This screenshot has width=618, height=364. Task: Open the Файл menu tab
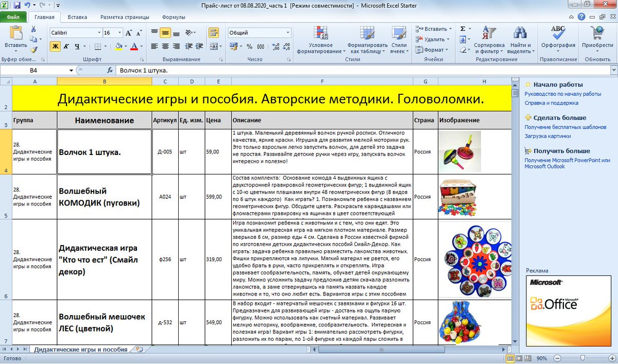click(14, 17)
